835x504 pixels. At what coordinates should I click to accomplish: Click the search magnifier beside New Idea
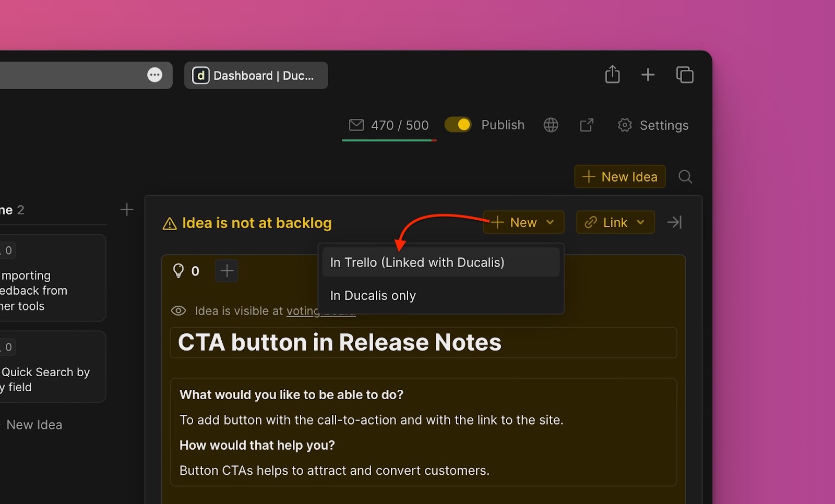[685, 176]
